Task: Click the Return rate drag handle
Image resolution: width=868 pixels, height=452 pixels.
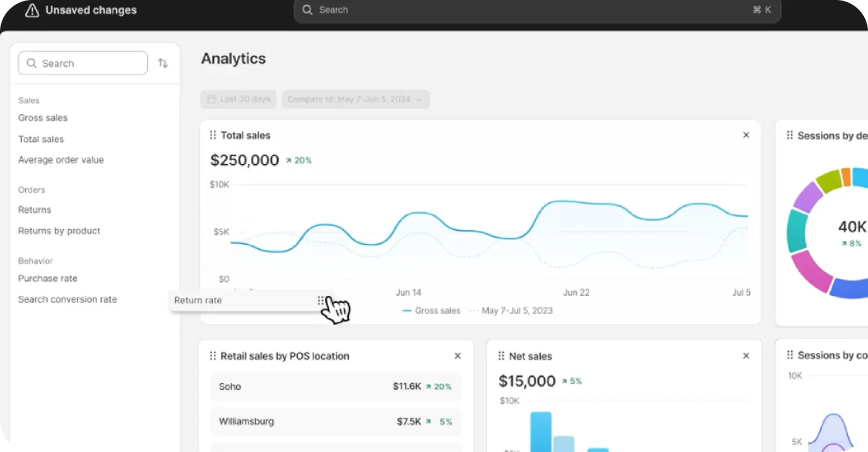Action: point(321,301)
